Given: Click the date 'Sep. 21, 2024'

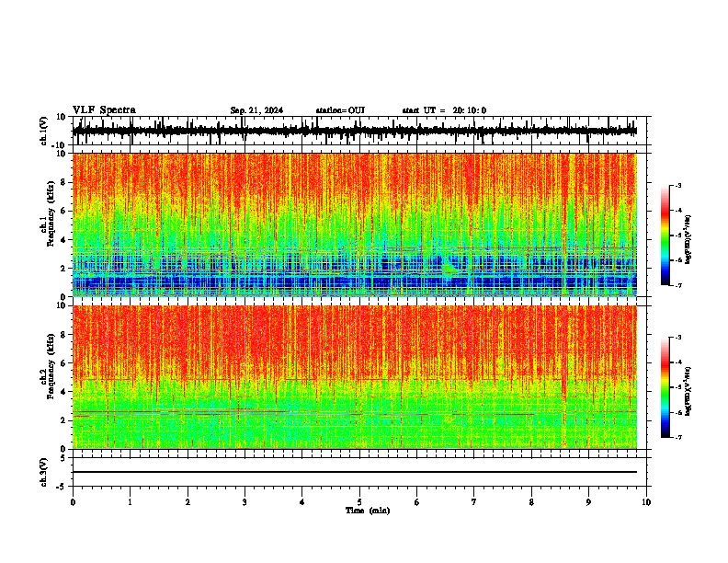Looking at the screenshot, I should point(256,110).
